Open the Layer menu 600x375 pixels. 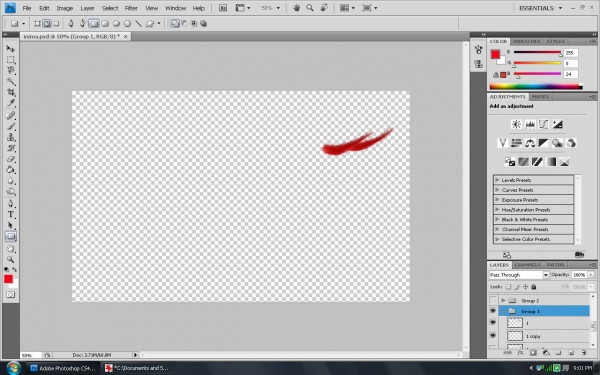coord(87,8)
